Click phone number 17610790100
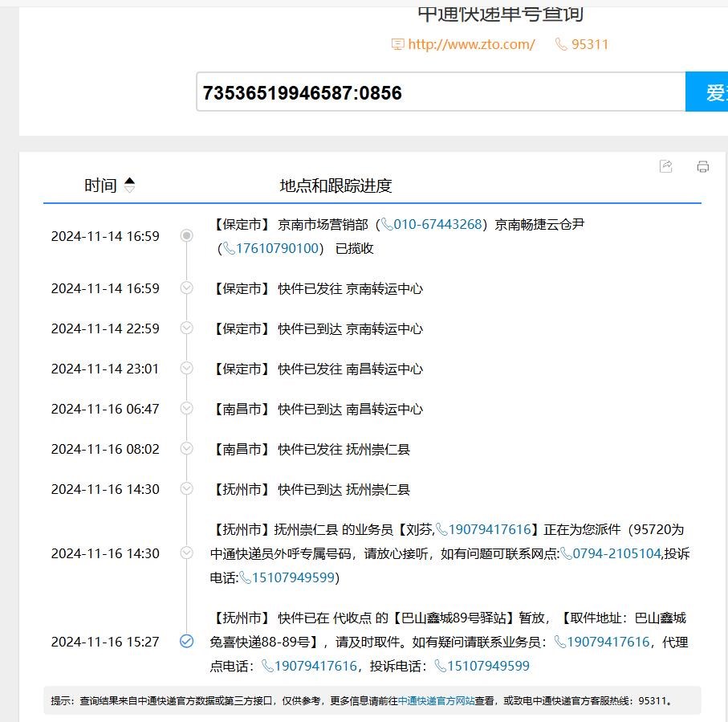Image resolution: width=728 pixels, height=722 pixels. point(277,249)
